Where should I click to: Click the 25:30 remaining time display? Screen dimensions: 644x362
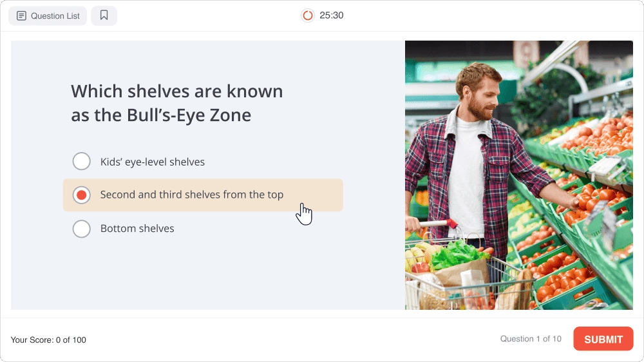tap(332, 15)
